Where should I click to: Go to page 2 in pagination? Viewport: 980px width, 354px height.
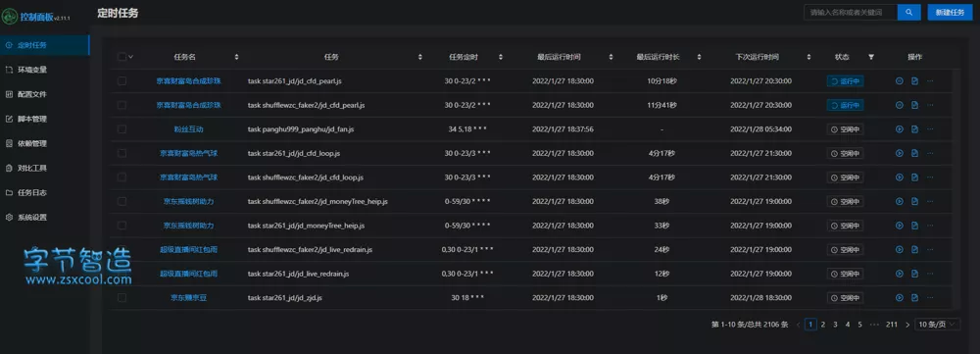823,324
